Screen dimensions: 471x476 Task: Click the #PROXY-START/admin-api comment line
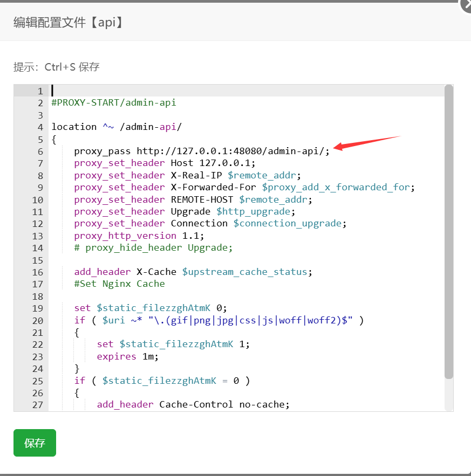click(114, 102)
